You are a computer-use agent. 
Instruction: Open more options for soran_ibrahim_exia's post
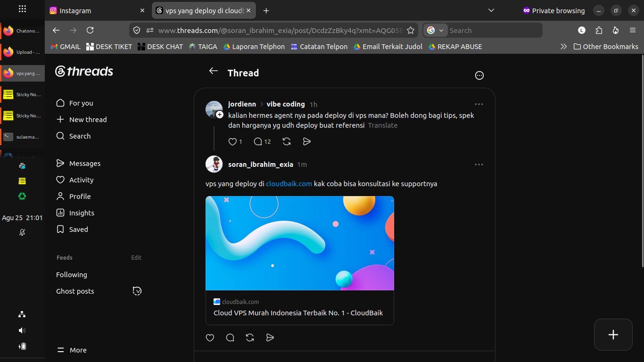pyautogui.click(x=479, y=165)
